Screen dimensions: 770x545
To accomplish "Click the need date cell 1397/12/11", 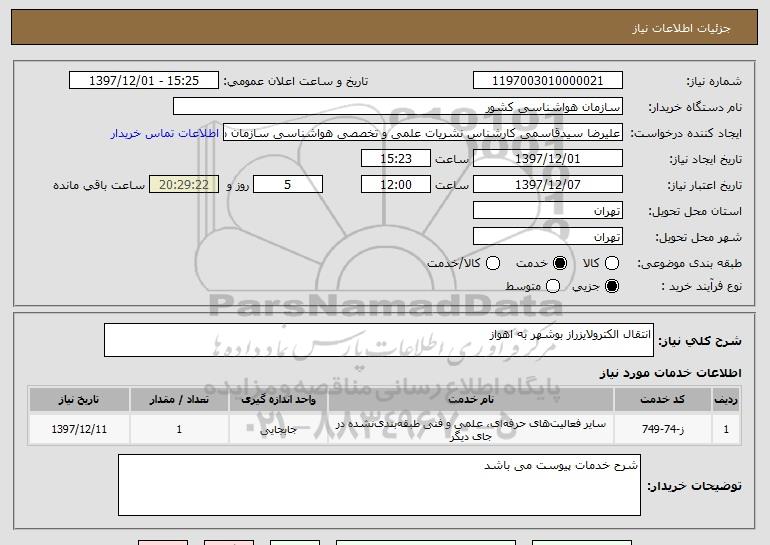I will tap(79, 429).
